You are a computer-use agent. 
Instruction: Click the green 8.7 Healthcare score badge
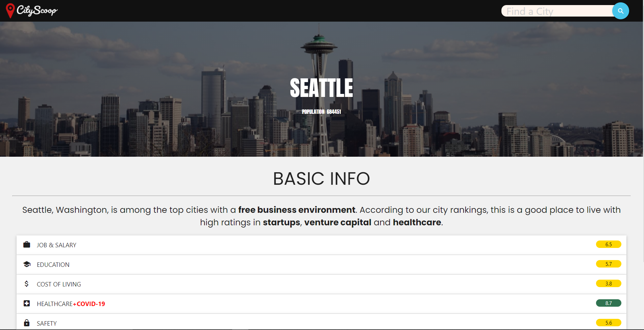coord(609,303)
